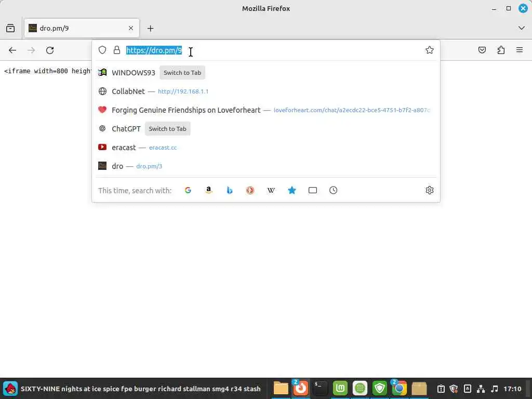Open the eracast.cc suggestion
Viewport: 532px width, 399px height.
click(x=265, y=147)
